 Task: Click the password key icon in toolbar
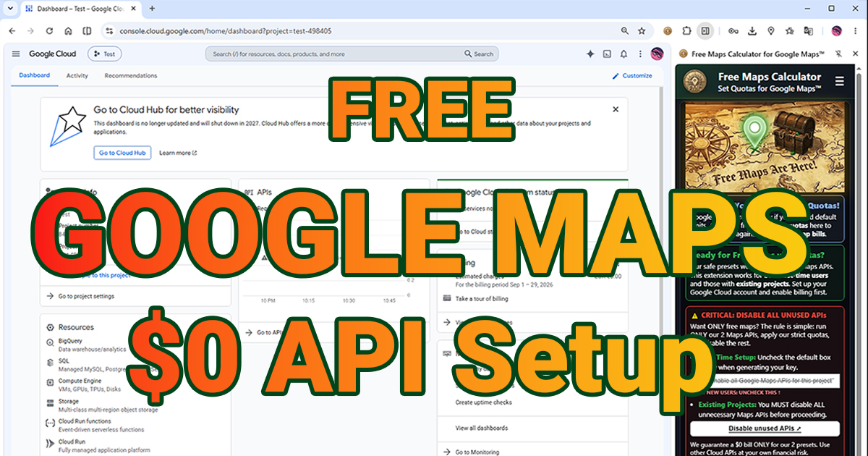tap(733, 30)
